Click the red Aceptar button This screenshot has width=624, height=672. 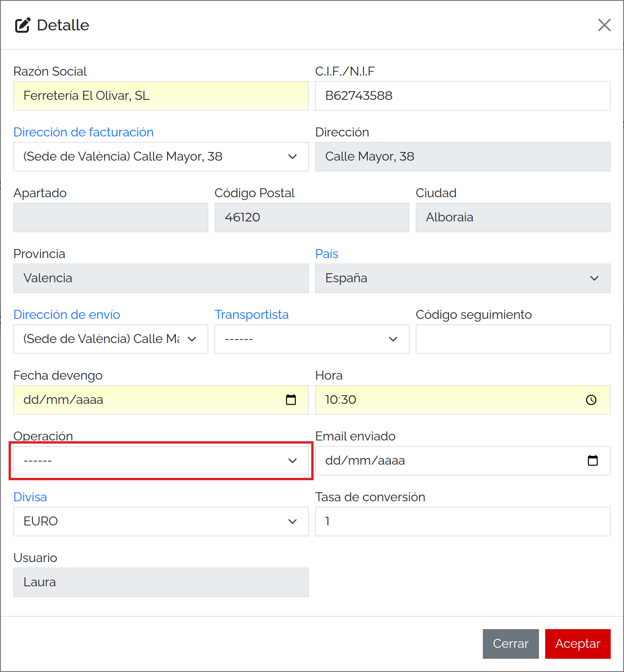[578, 644]
